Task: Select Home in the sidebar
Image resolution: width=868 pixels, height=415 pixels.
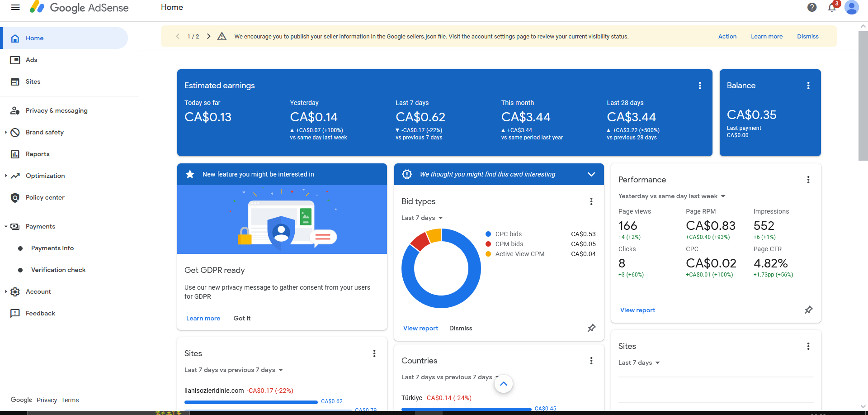Action: click(65, 38)
